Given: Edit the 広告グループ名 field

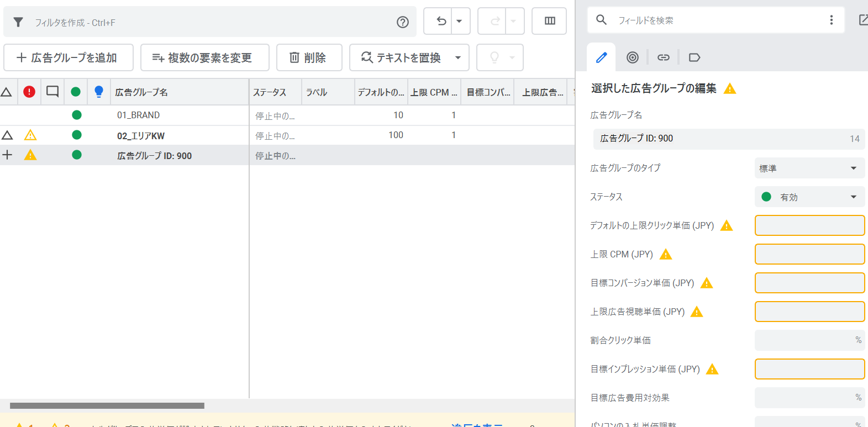Looking at the screenshot, I should 729,139.
